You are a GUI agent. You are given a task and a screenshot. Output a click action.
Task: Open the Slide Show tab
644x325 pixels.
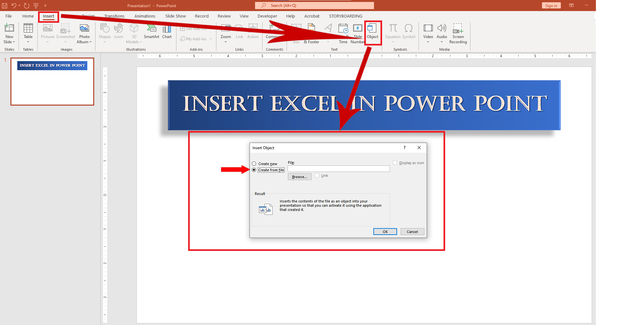click(x=175, y=16)
